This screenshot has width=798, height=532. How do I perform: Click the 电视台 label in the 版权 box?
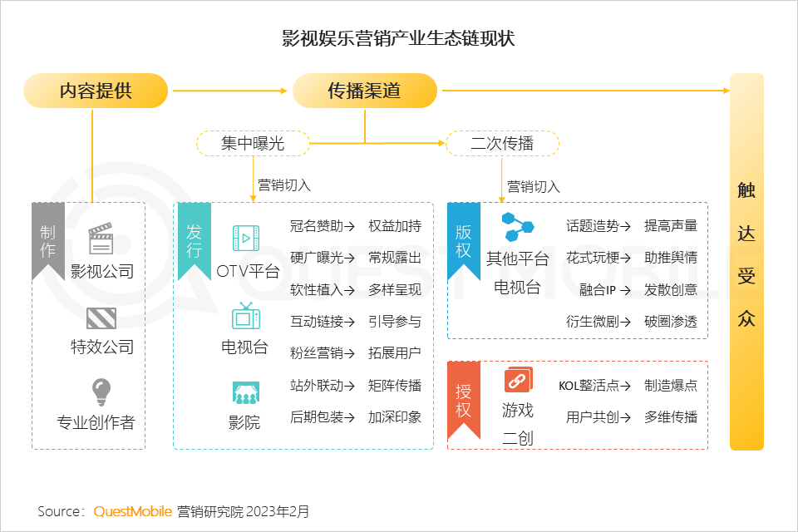[518, 287]
